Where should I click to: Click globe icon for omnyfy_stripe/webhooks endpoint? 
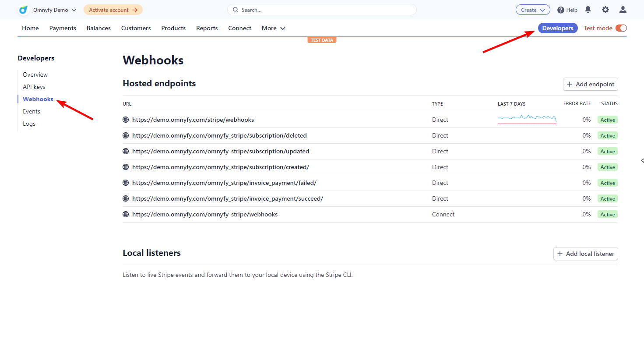pos(126,214)
